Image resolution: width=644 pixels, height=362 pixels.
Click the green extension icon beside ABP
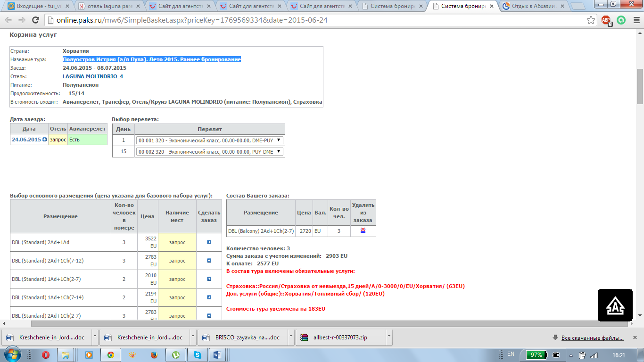tap(621, 20)
